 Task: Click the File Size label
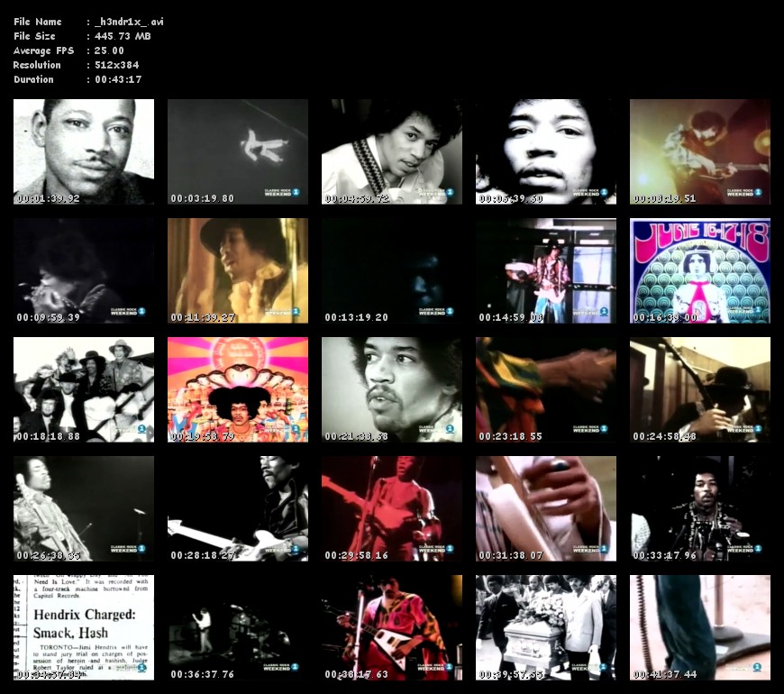(x=34, y=36)
